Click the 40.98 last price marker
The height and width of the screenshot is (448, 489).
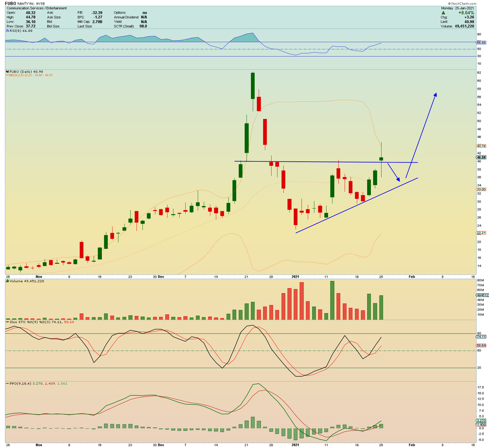(481, 157)
